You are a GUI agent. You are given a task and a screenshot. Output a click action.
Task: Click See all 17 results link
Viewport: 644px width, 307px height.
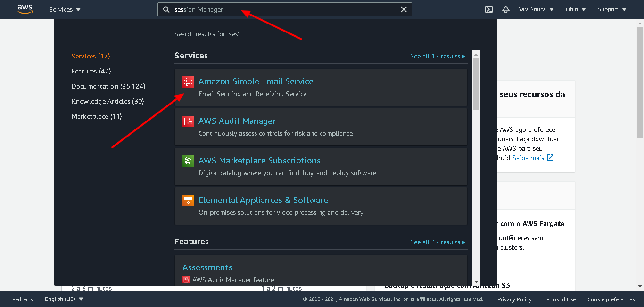click(438, 56)
